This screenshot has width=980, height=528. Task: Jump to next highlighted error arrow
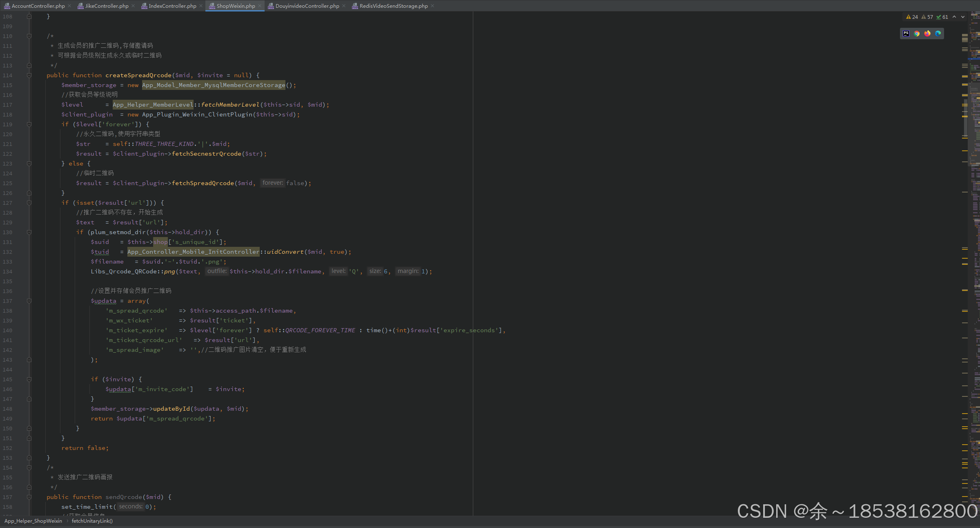click(963, 17)
